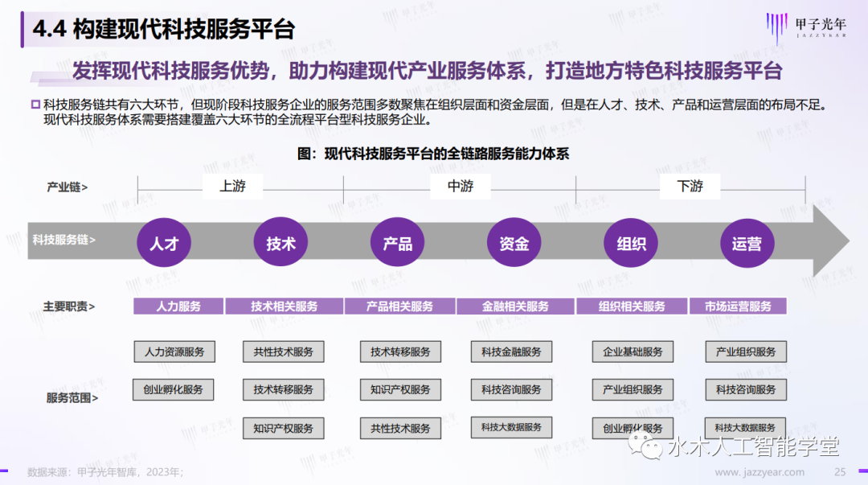This screenshot has width=868, height=485.
Task: Click the 人才 purple circle
Action: click(164, 243)
